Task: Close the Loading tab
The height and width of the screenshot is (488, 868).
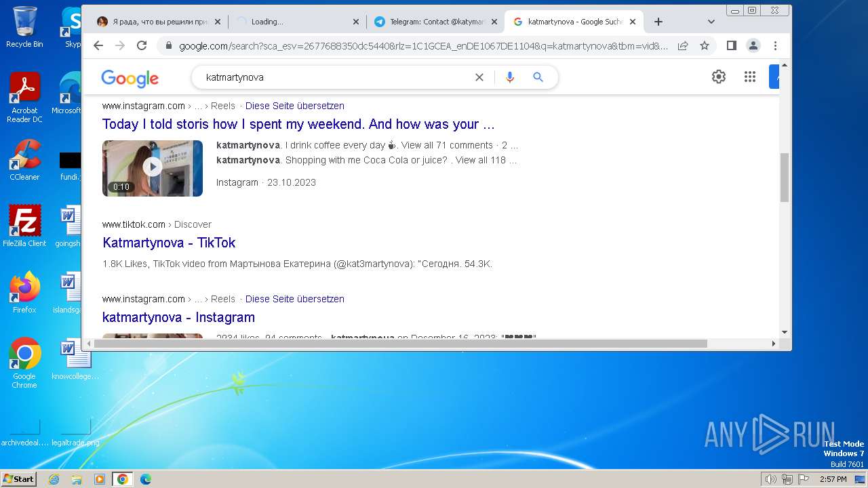Action: [356, 22]
